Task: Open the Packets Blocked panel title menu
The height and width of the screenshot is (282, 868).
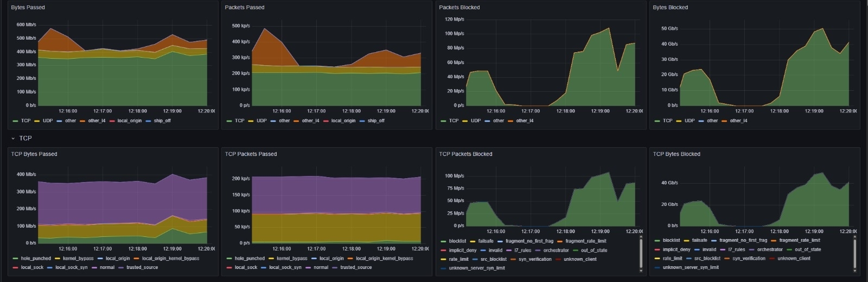Action: click(x=459, y=8)
